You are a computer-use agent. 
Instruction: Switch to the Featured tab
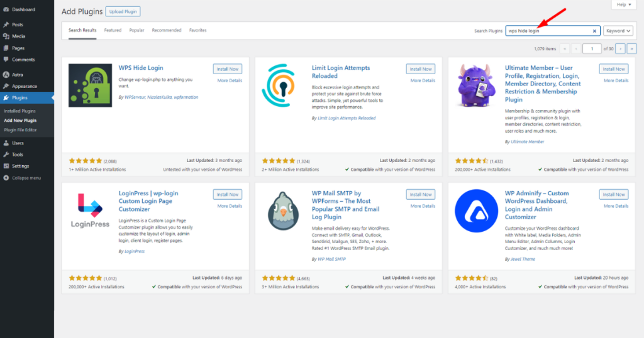pos(113,30)
